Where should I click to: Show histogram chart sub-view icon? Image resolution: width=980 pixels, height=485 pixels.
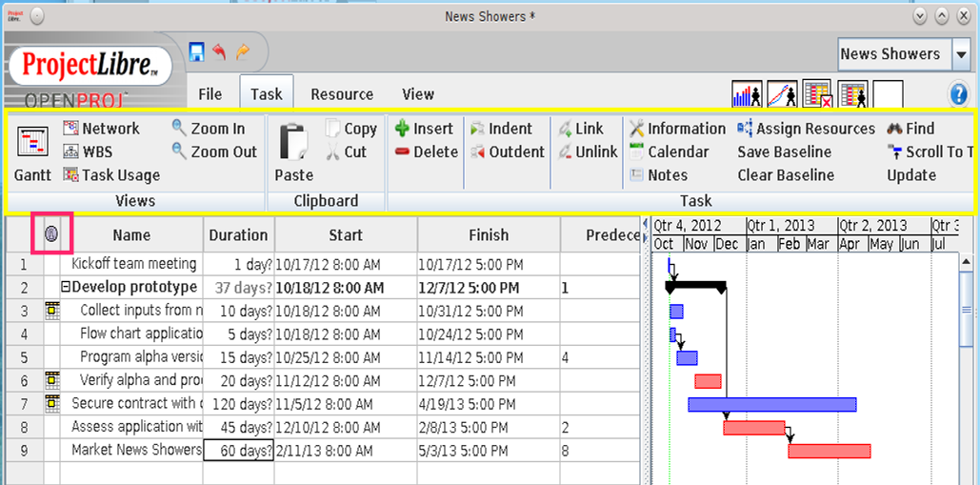[747, 94]
